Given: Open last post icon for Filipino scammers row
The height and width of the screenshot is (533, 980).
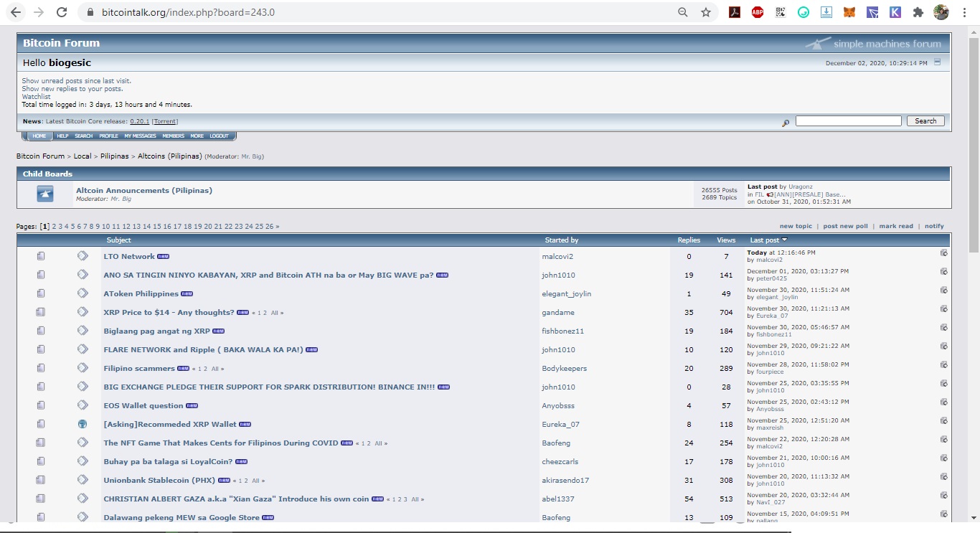Looking at the screenshot, I should point(943,364).
